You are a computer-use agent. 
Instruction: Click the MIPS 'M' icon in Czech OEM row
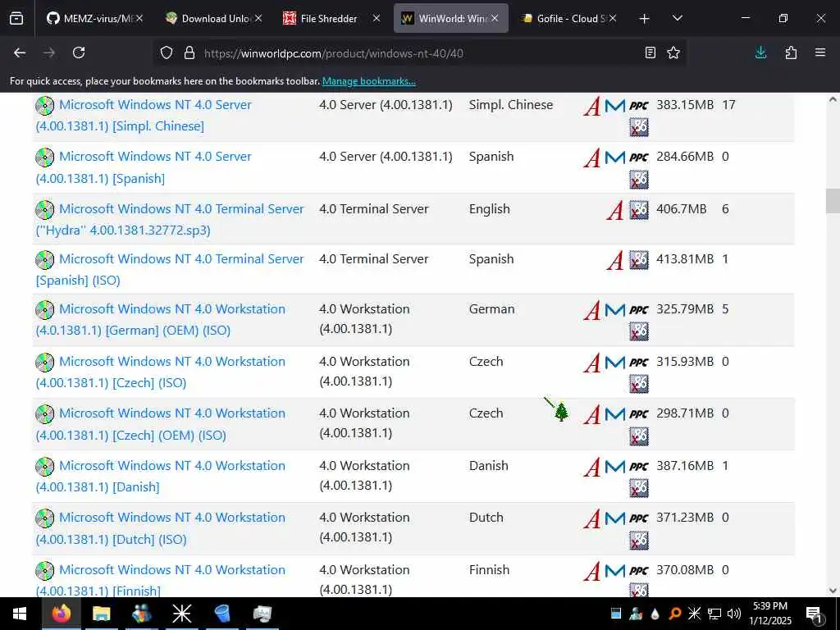[615, 414]
